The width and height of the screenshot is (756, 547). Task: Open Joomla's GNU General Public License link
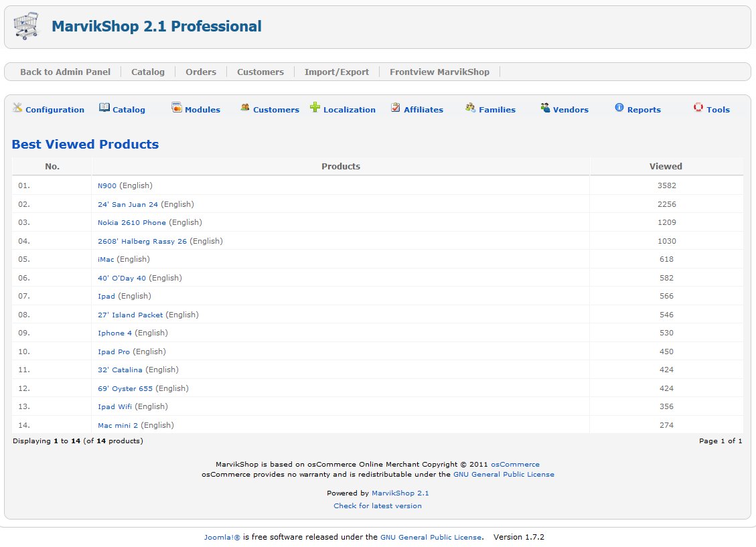point(431,538)
